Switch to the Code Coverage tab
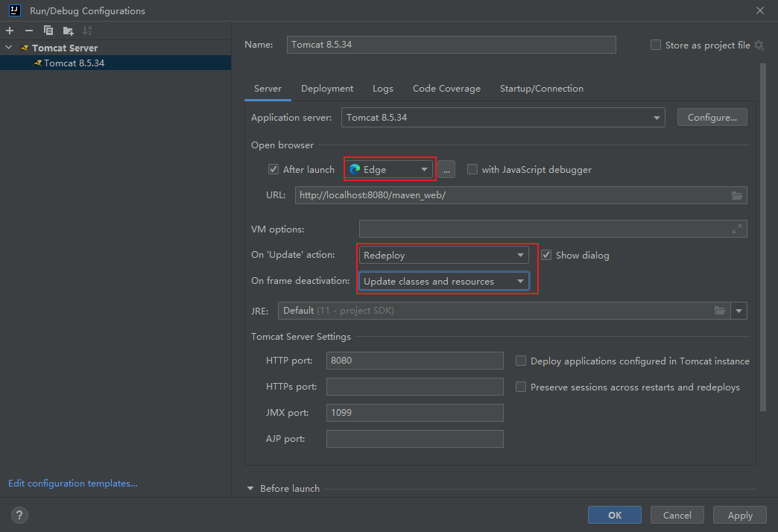This screenshot has height=532, width=778. tap(446, 89)
